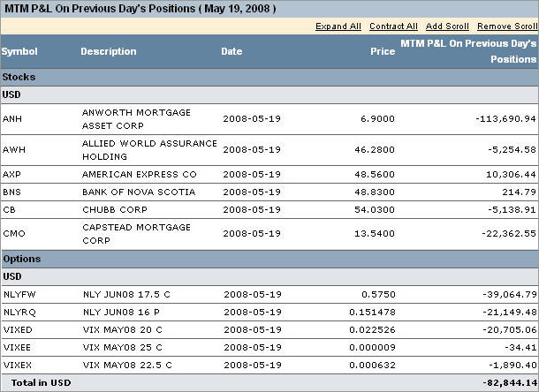
Task: Click VIX MAY08 22.5 C description
Action: (127, 366)
